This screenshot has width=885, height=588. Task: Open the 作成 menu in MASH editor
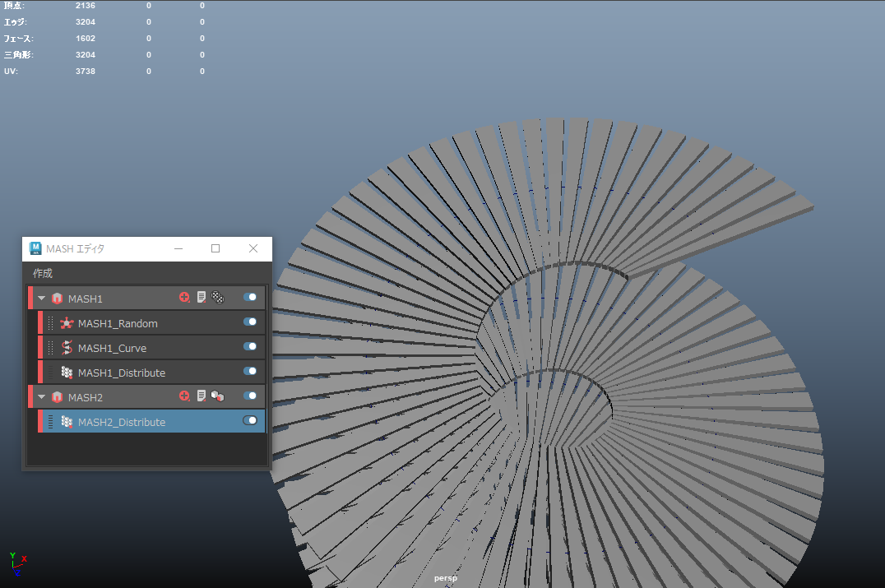click(x=43, y=273)
